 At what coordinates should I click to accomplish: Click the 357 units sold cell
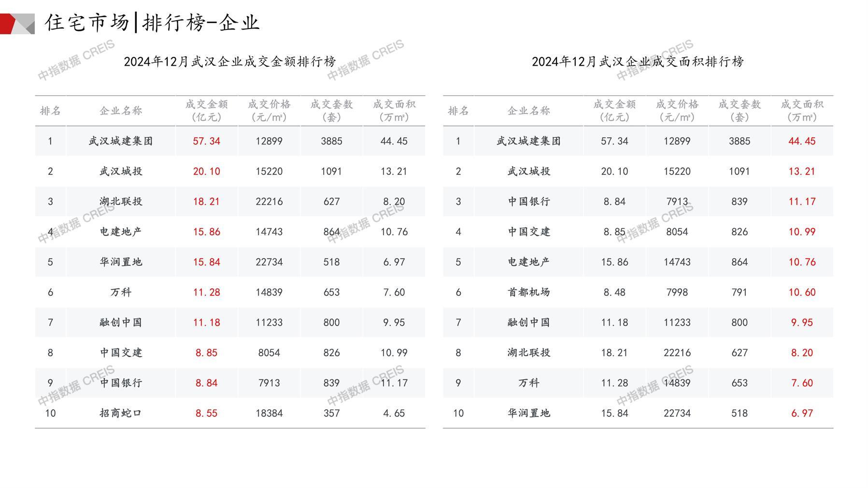tap(331, 413)
